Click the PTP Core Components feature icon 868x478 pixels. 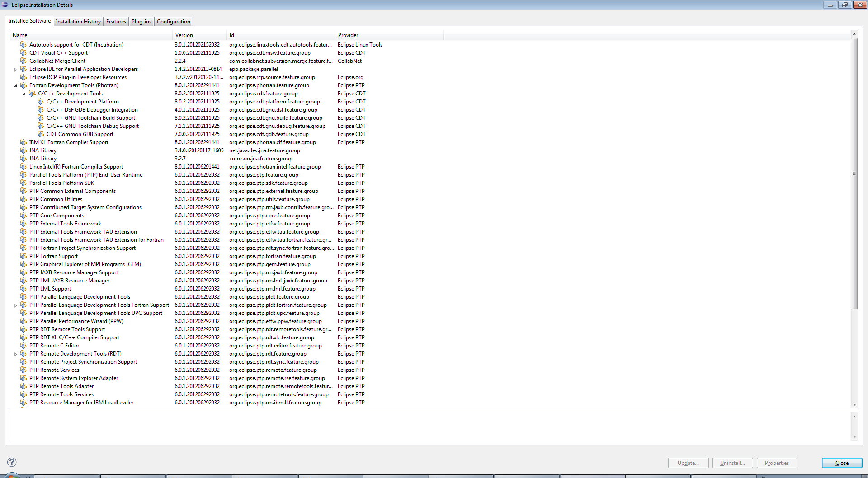point(24,216)
